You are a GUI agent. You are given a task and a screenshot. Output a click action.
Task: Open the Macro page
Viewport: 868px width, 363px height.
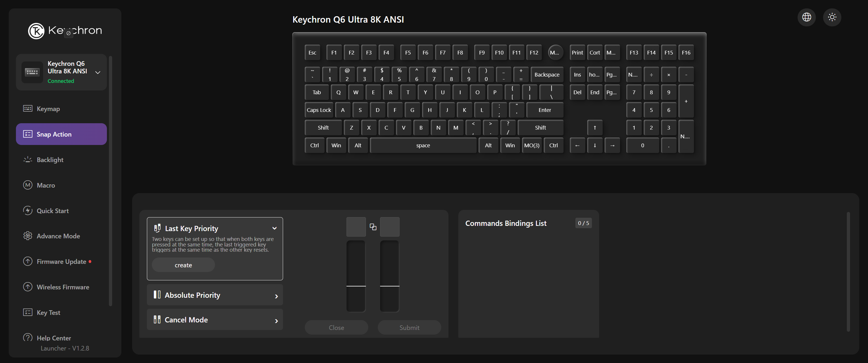[45, 185]
